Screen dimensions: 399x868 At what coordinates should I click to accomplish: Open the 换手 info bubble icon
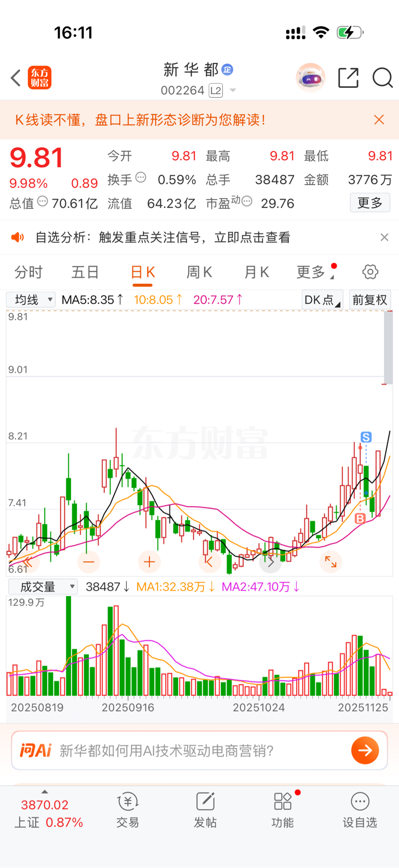141,178
